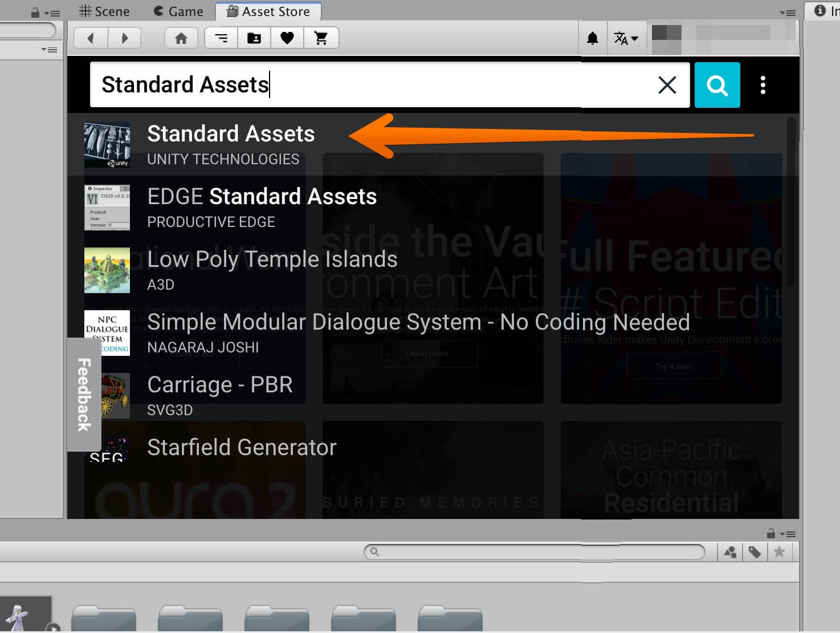Open Asset Store panel options menu

[788, 13]
